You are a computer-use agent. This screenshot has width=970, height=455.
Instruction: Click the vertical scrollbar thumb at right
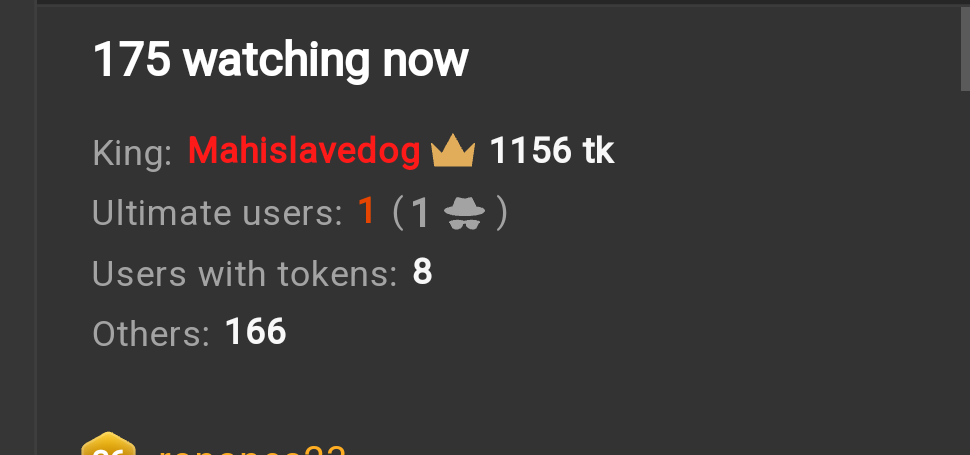point(964,48)
